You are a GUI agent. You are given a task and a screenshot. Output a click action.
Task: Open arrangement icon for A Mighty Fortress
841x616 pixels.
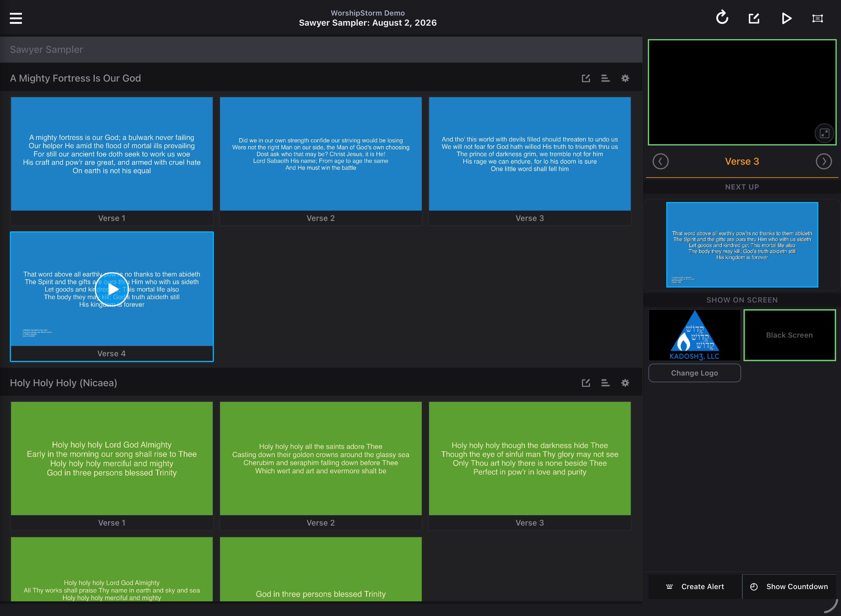tap(605, 78)
